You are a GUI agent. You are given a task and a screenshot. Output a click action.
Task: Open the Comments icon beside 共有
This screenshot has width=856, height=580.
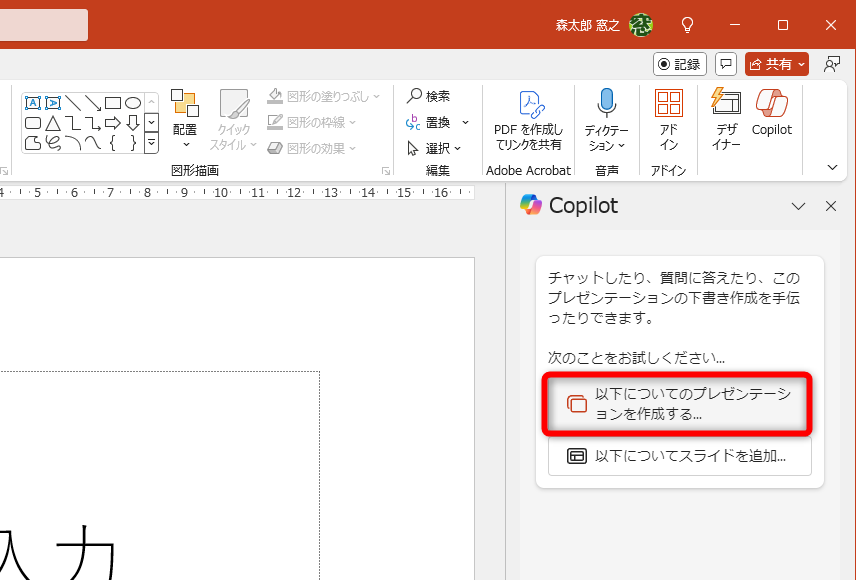[x=727, y=63]
